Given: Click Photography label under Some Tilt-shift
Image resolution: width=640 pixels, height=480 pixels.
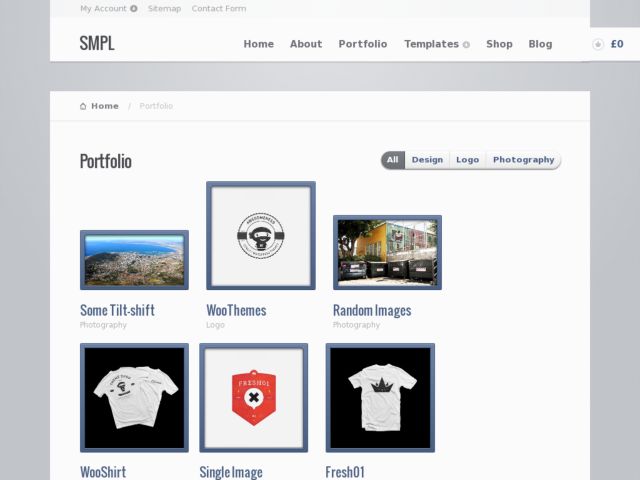Looking at the screenshot, I should click(103, 325).
